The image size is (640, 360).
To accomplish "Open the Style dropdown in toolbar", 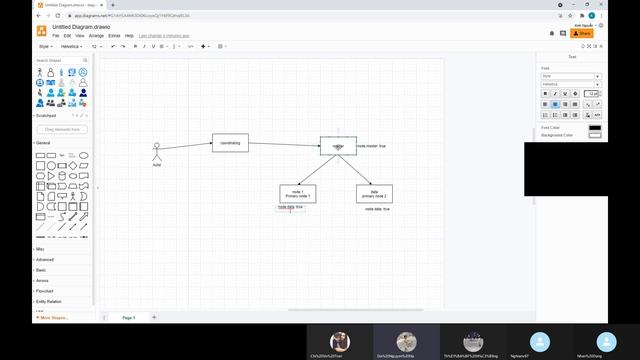I will (45, 47).
